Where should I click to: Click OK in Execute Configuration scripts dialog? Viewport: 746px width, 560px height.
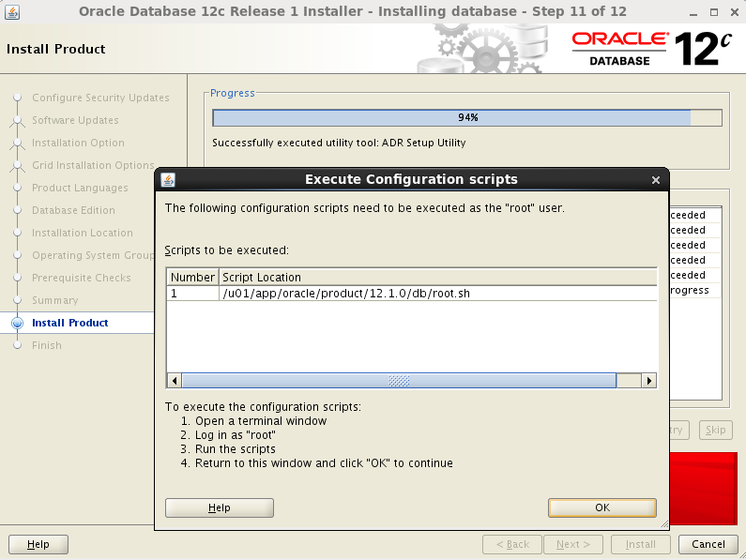click(601, 507)
